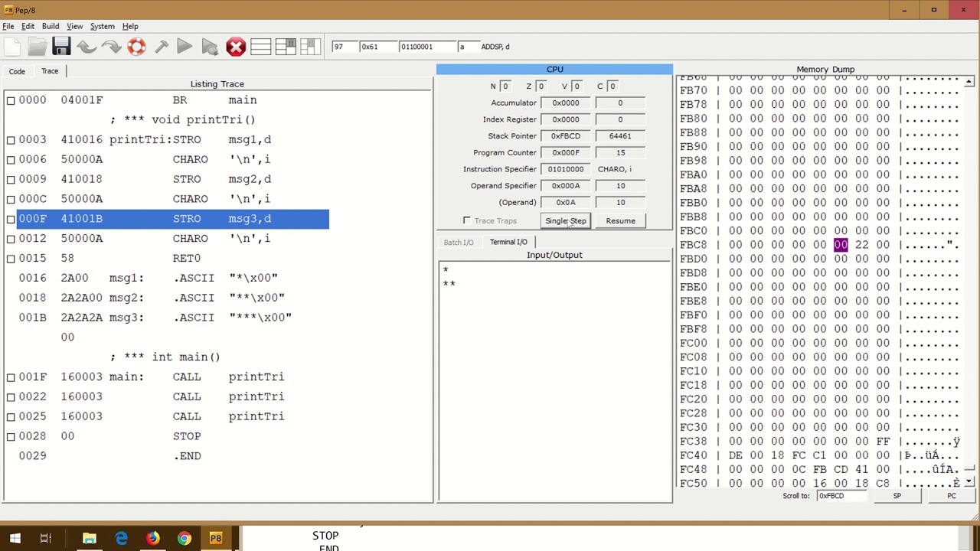Click the Accumulator hex value 0x0000
980x551 pixels.
pyautogui.click(x=566, y=103)
